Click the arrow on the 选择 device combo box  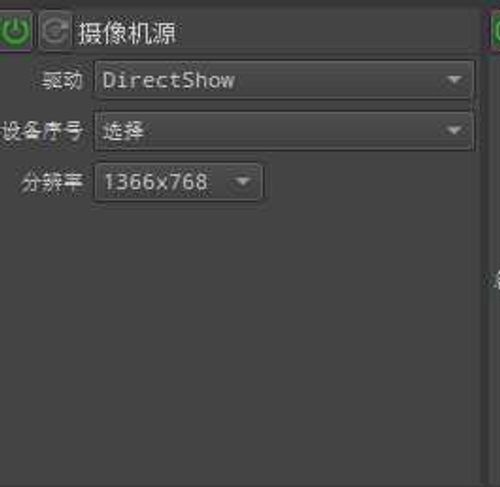[x=454, y=130]
